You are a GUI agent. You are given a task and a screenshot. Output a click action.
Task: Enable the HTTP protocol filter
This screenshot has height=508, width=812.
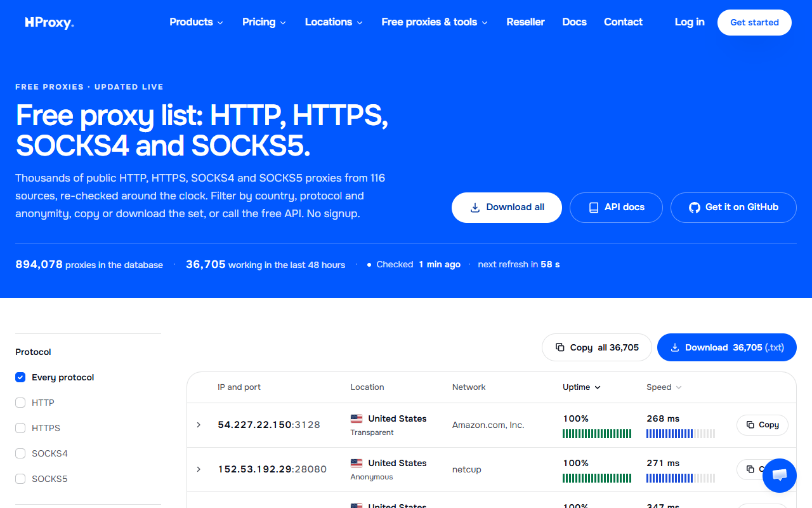coord(20,403)
